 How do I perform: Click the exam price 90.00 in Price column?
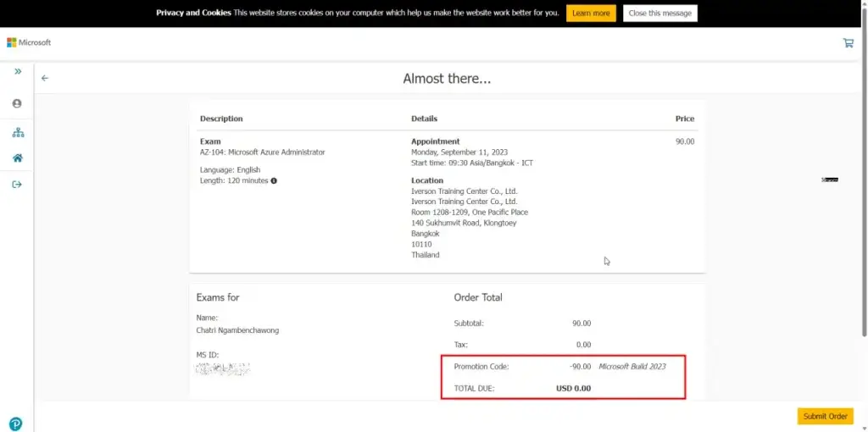pyautogui.click(x=685, y=141)
